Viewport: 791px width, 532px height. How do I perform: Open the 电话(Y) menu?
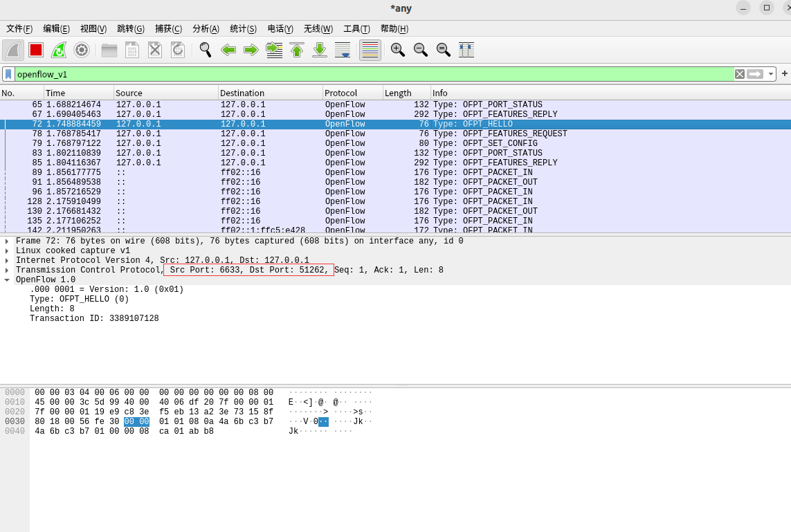[280, 29]
